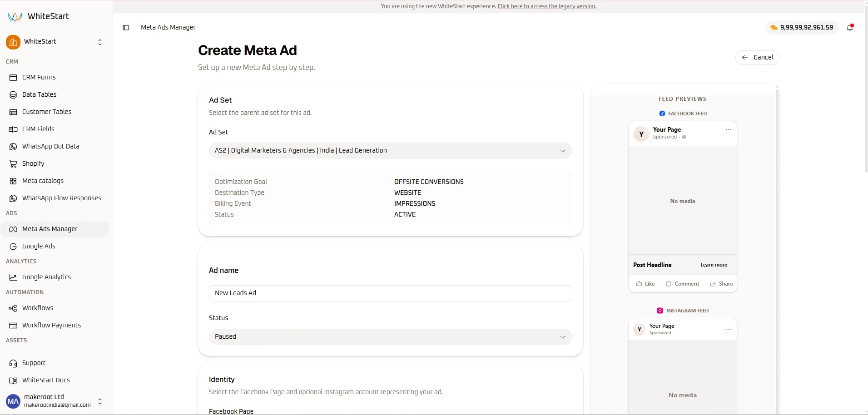
Task: Open the Facebook feed preview options menu
Action: [x=729, y=129]
